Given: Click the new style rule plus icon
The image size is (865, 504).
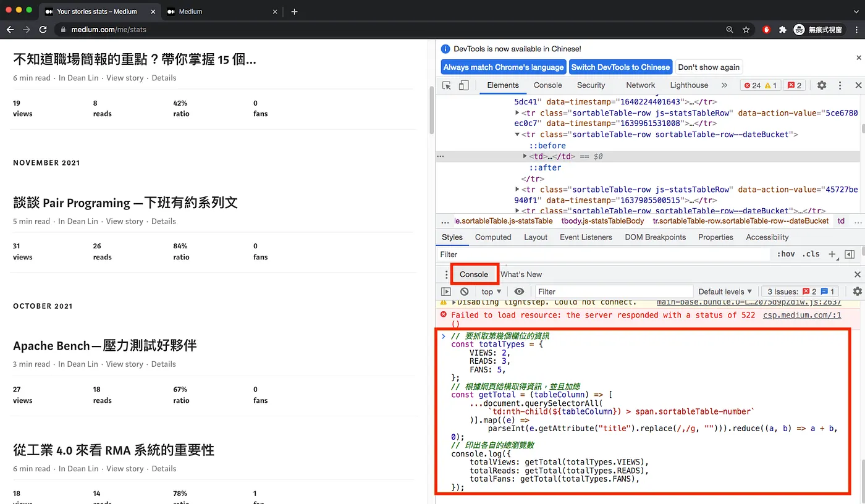Looking at the screenshot, I should point(832,254).
